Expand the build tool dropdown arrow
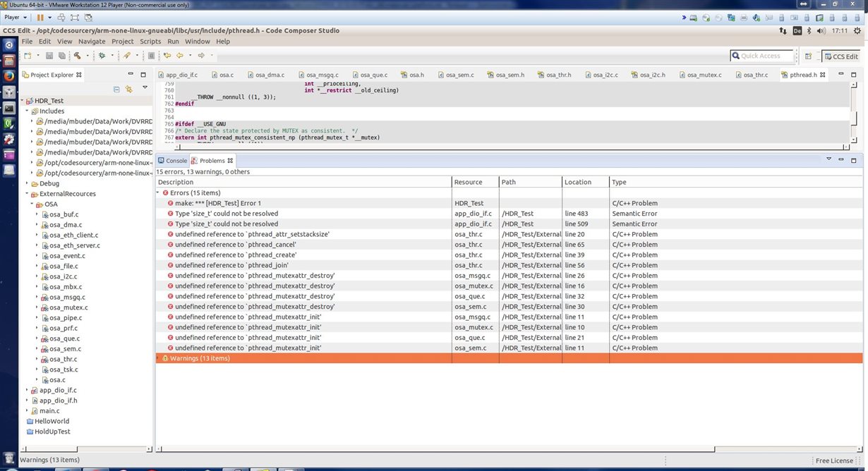Screen dimensions: 868x471 coord(88,56)
